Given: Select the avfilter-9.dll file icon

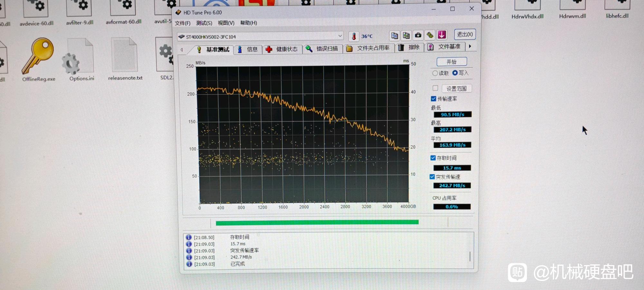Looking at the screenshot, I should 79,8.
